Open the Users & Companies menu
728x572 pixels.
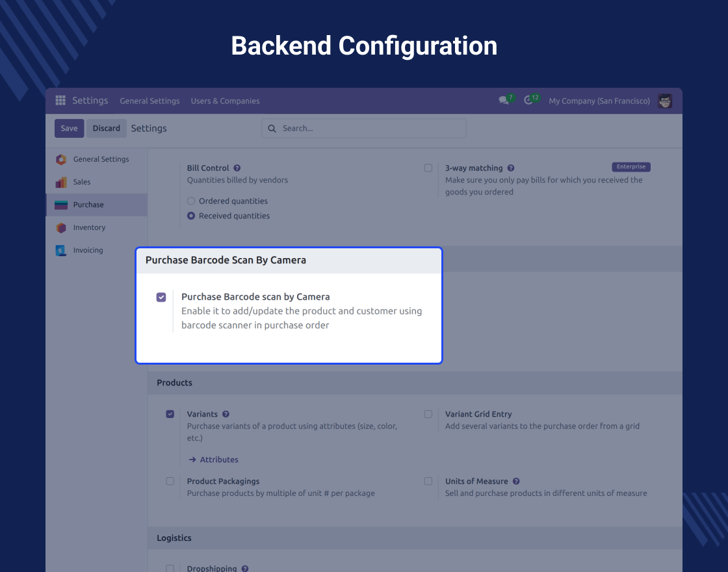point(225,101)
